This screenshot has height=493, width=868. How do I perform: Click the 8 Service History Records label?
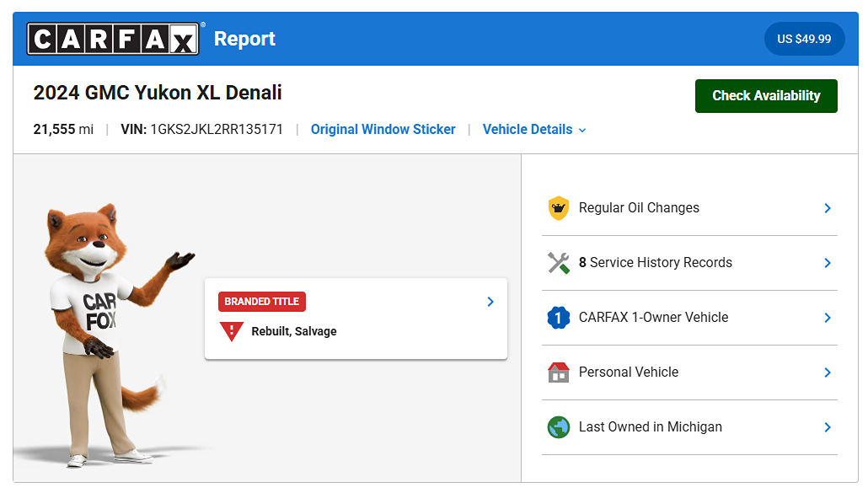click(x=656, y=263)
